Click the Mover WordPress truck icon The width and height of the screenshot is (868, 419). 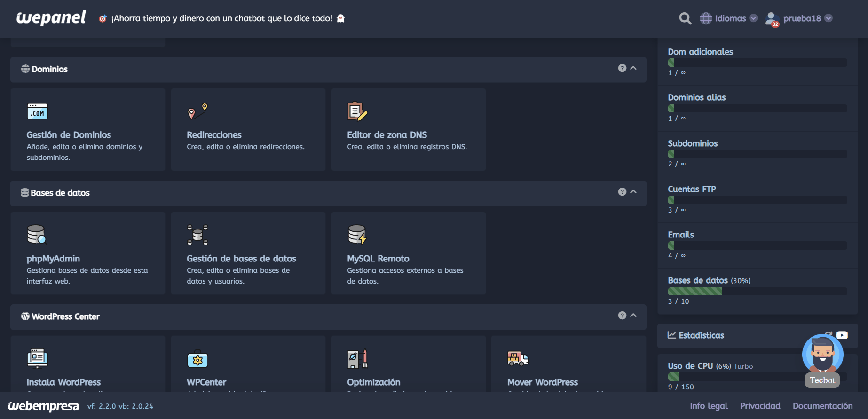point(518,358)
